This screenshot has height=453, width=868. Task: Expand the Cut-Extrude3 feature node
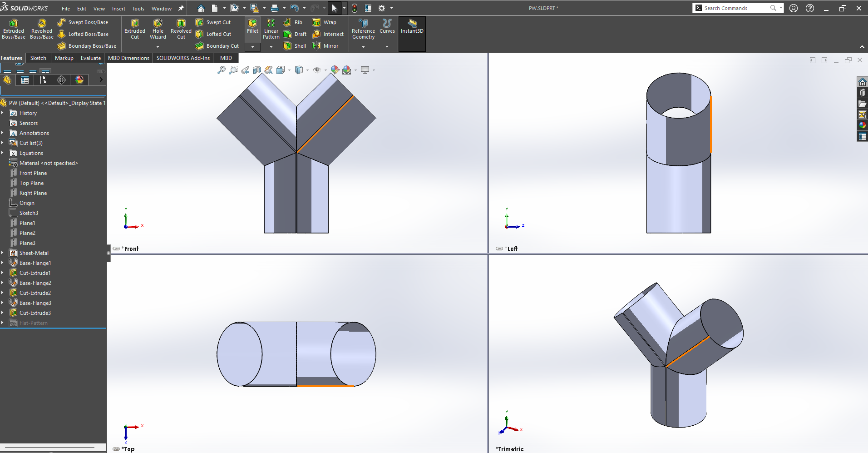coord(3,313)
